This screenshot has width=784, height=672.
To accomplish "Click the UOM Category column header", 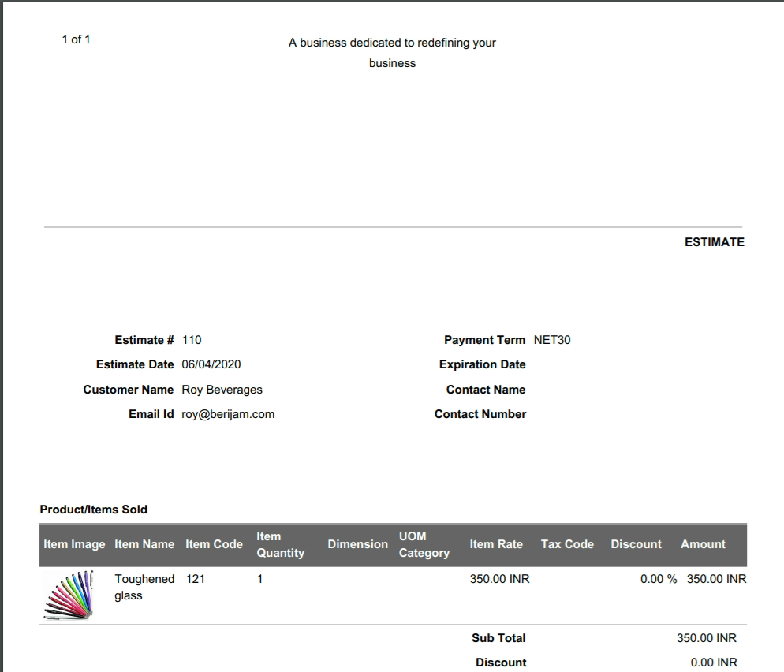I will 424,544.
